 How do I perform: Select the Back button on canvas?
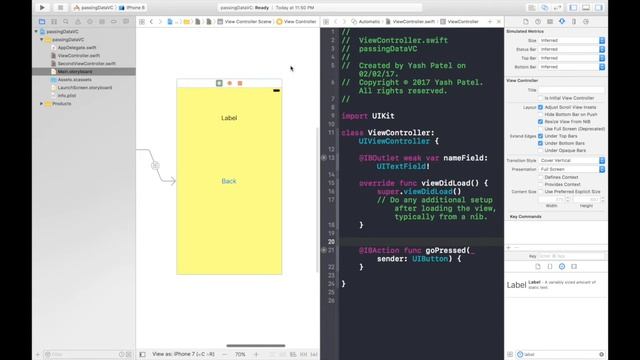[229, 181]
